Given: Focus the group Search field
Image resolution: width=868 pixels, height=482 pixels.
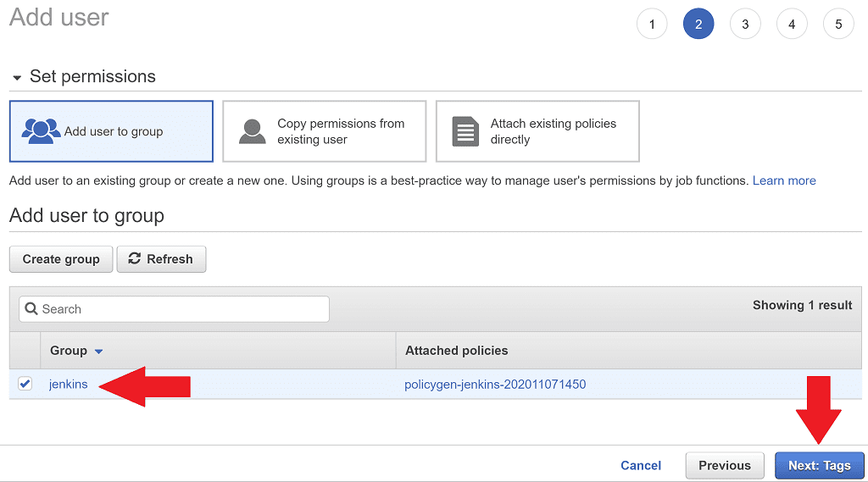Looking at the screenshot, I should [174, 309].
